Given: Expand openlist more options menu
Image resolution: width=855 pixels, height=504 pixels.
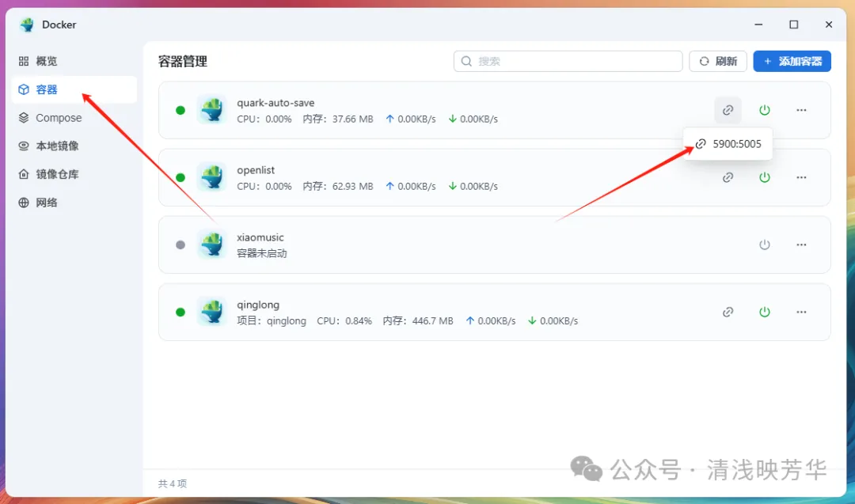Looking at the screenshot, I should click(801, 177).
